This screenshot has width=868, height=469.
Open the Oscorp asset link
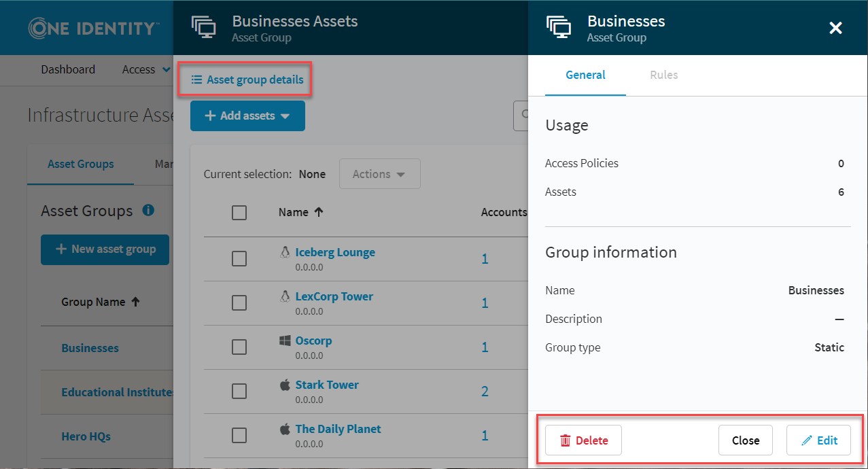coord(313,341)
